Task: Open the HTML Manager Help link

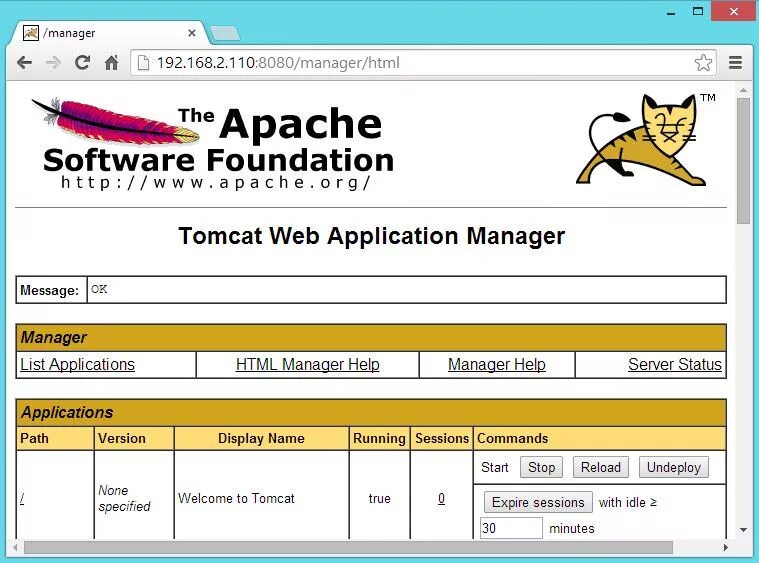Action: click(x=307, y=364)
